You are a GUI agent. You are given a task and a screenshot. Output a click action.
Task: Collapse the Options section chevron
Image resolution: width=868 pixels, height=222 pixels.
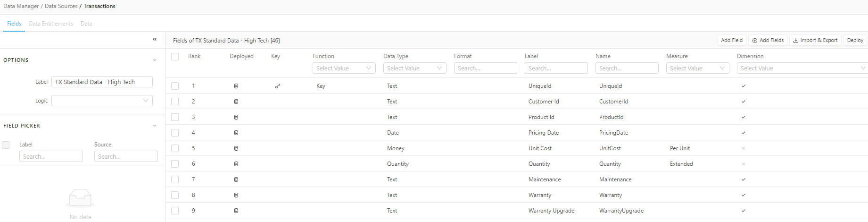(155, 60)
